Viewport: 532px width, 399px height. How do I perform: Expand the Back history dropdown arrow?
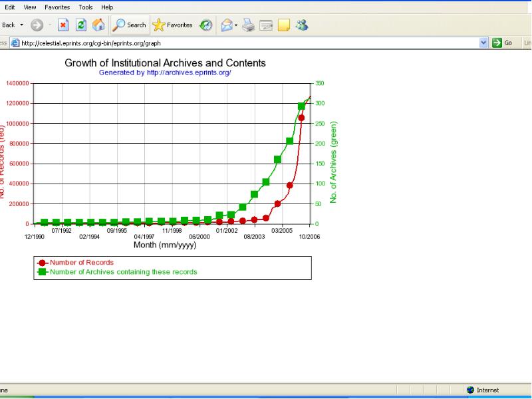pyautogui.click(x=22, y=25)
